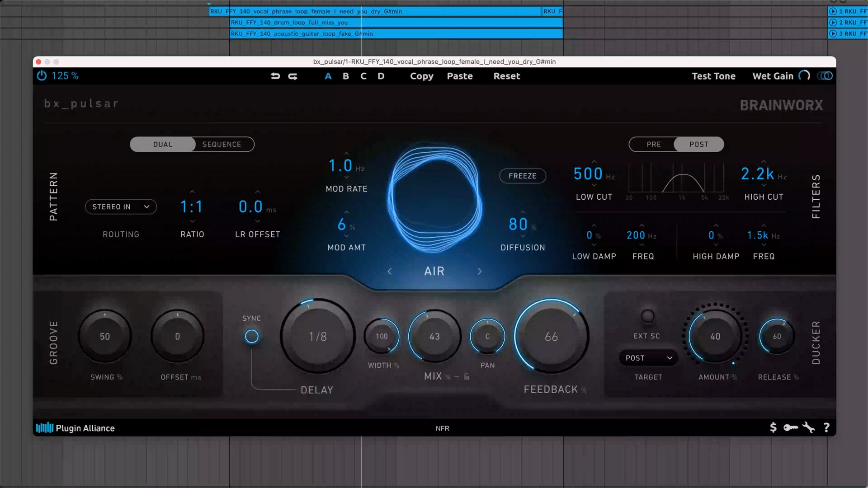The height and width of the screenshot is (488, 868).
Task: Toggle the SYNC button
Action: tap(252, 336)
